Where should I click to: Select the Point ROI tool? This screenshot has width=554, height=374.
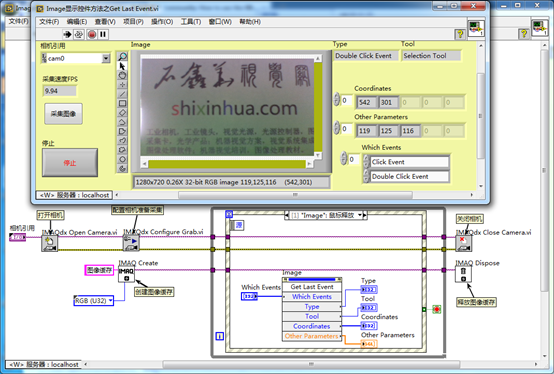coord(122,84)
